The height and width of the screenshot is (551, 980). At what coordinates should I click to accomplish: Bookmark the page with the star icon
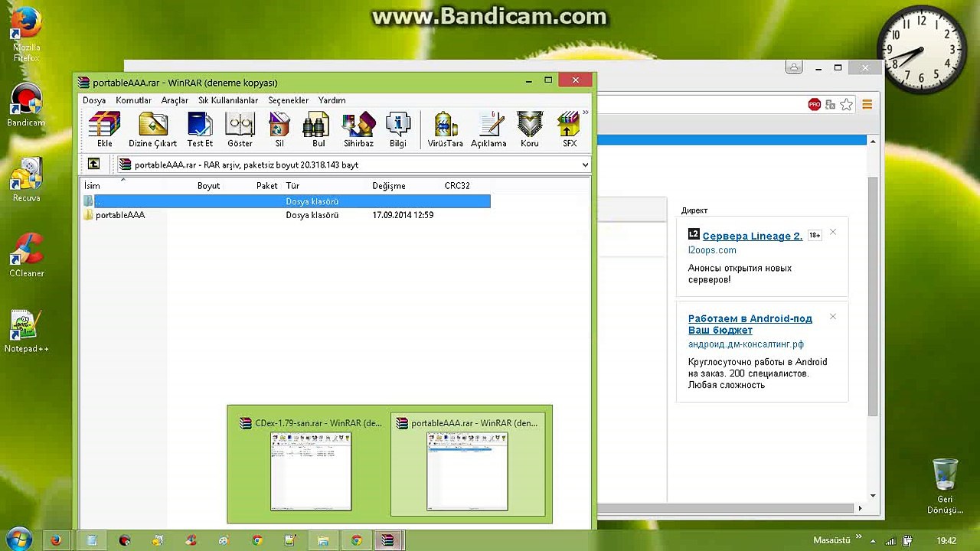tap(846, 105)
